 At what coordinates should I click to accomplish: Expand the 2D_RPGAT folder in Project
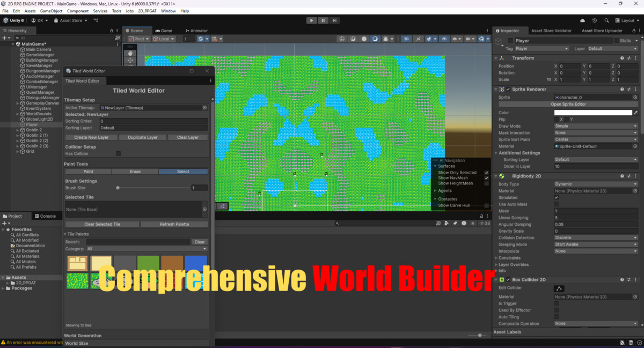pos(8,283)
